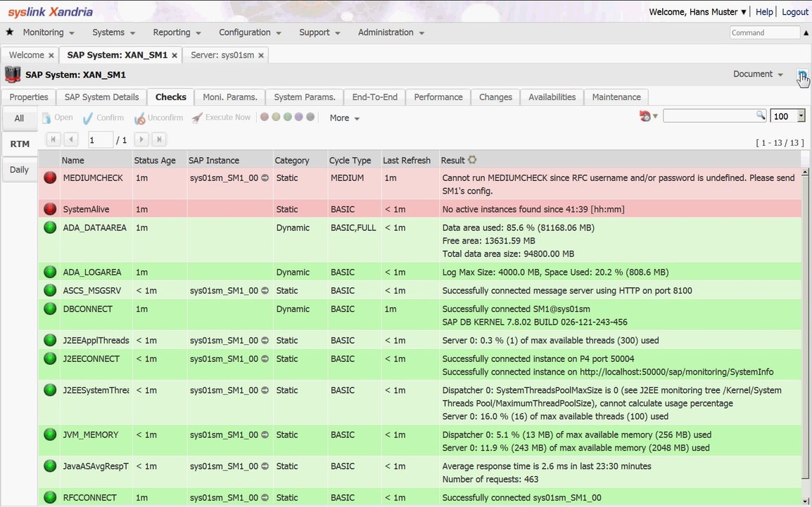Image resolution: width=812 pixels, height=507 pixels.
Task: Click the Command input field
Action: 765,32
